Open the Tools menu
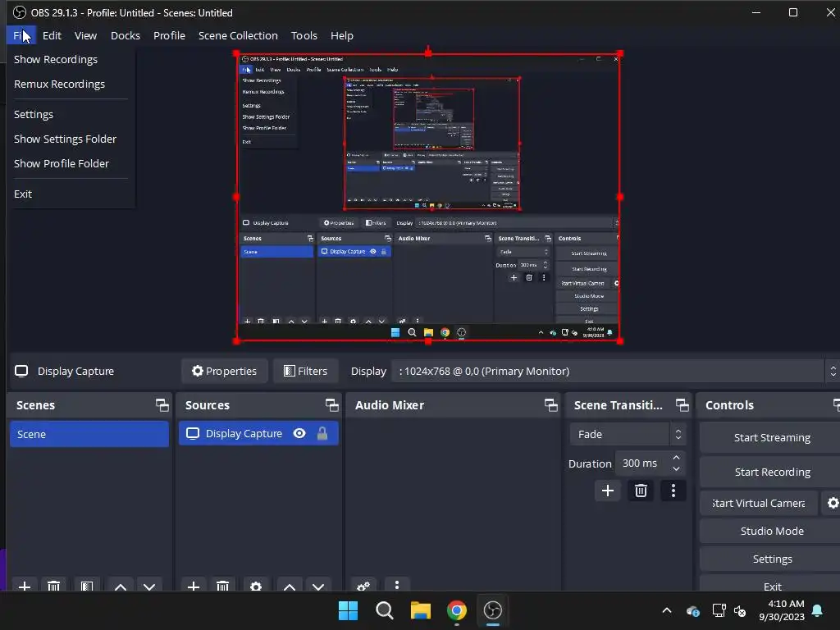The height and width of the screenshot is (630, 840). click(304, 35)
